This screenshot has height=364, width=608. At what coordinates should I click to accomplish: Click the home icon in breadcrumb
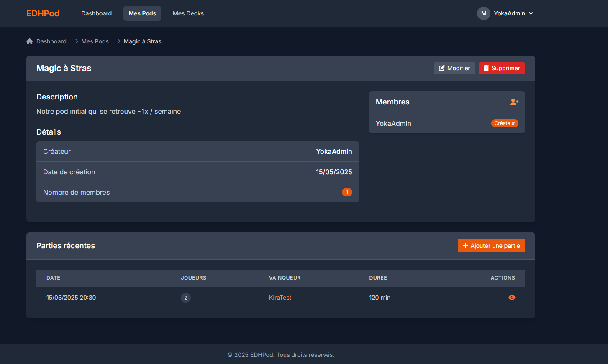[x=30, y=41]
